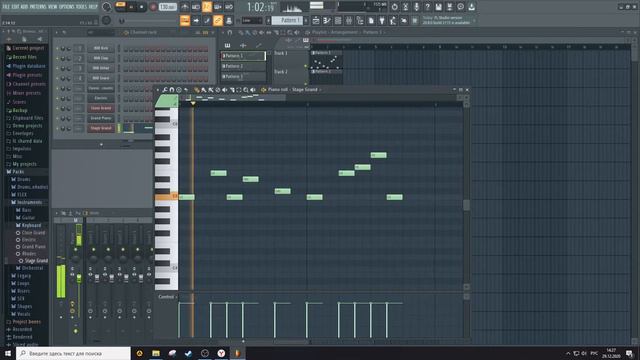Click the scissors icon in top toolbar

(405, 7)
